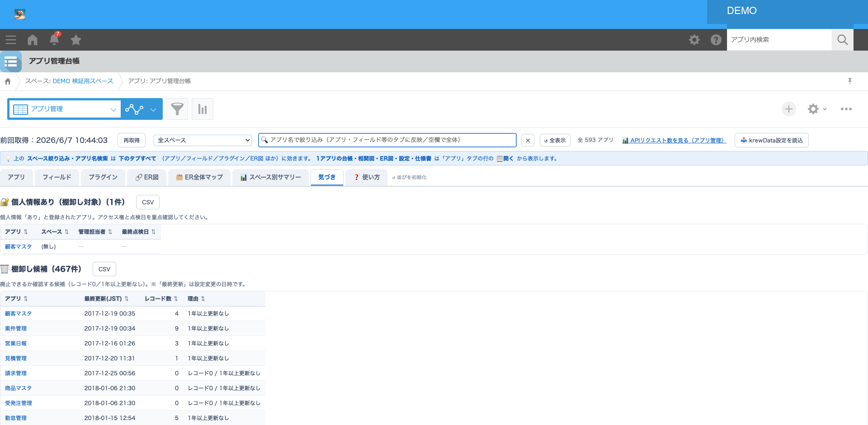Screen dimensions: 868x425
Task: Open the favorites star icon
Action: point(76,40)
